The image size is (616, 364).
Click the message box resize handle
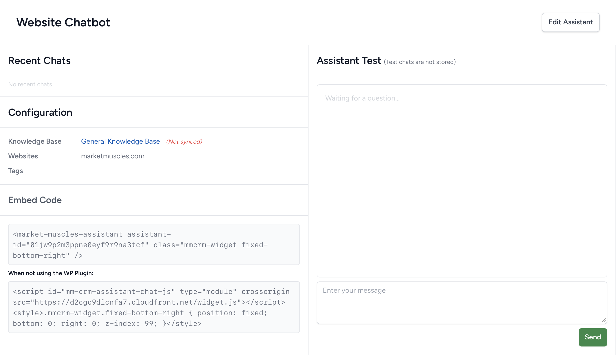[x=604, y=320]
